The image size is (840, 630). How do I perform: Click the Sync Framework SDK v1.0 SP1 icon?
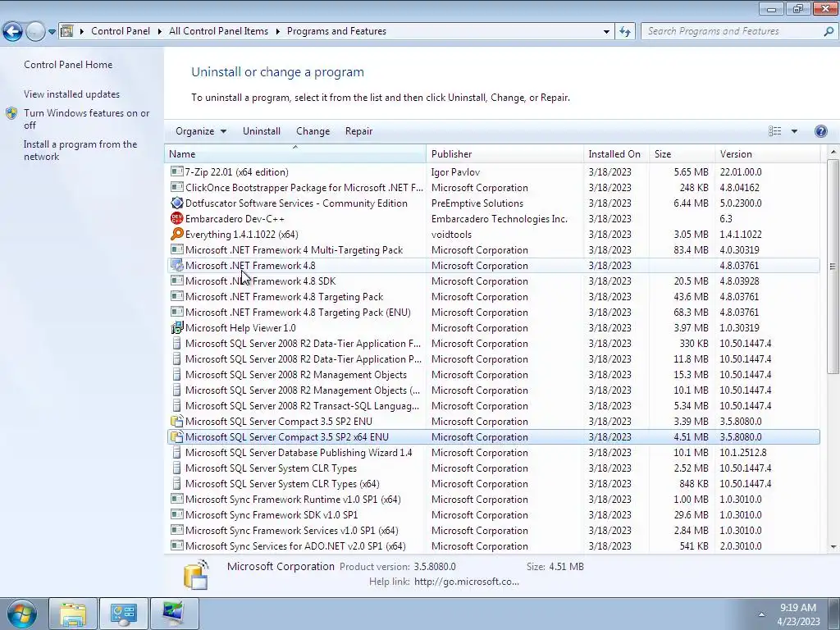[x=176, y=514]
